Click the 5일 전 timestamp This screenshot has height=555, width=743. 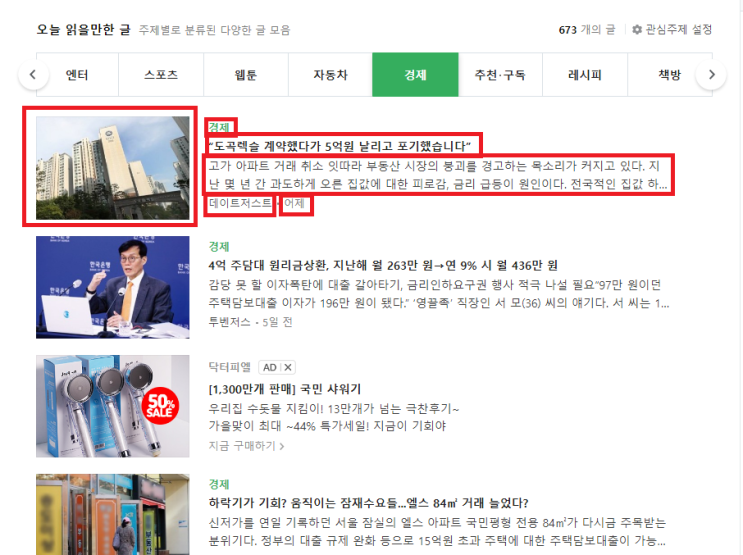277,322
